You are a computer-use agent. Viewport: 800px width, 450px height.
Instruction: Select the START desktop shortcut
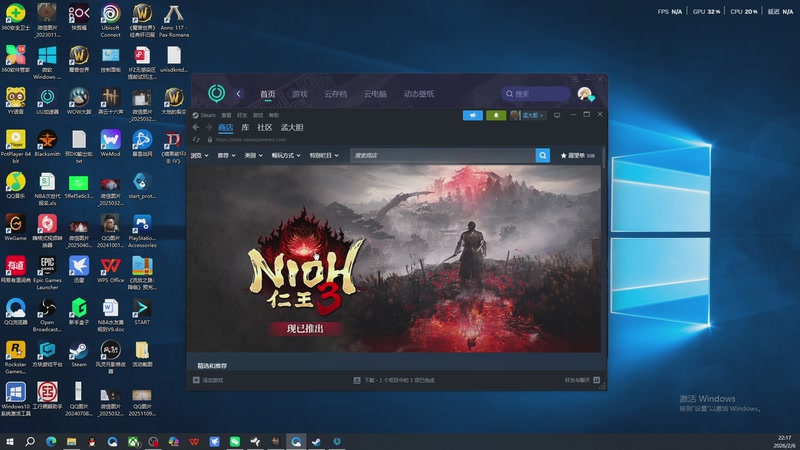(142, 312)
